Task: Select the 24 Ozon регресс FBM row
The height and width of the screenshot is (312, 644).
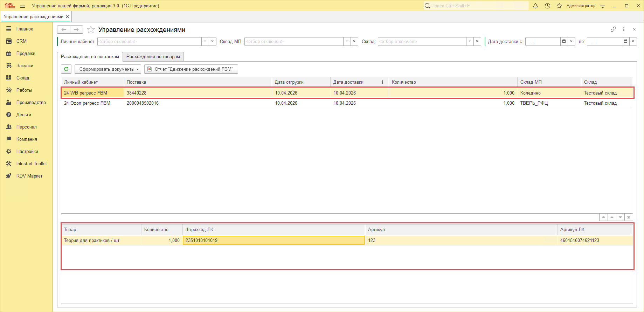Action: pos(347,103)
